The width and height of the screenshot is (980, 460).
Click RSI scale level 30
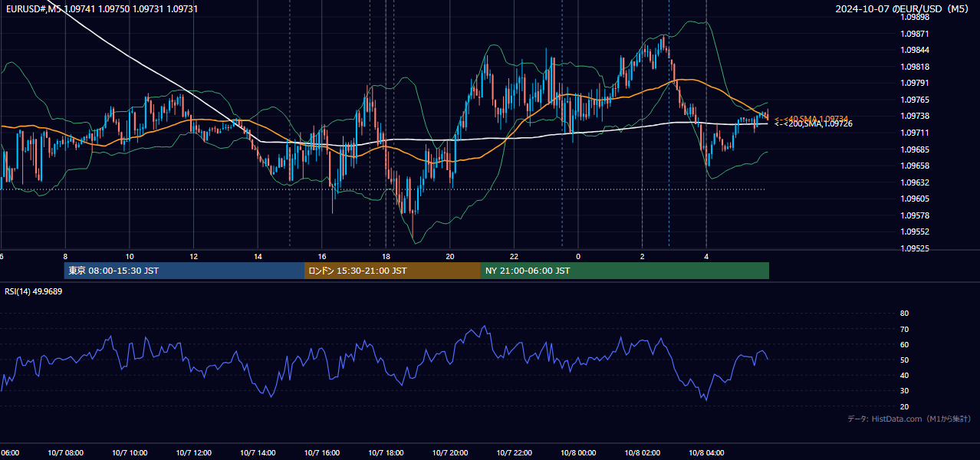(x=905, y=391)
